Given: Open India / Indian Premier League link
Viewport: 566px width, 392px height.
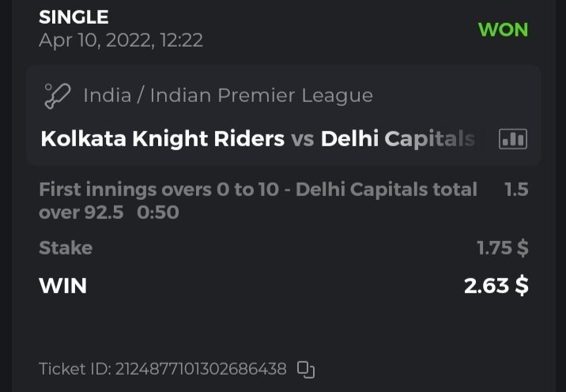Looking at the screenshot, I should tap(228, 96).
